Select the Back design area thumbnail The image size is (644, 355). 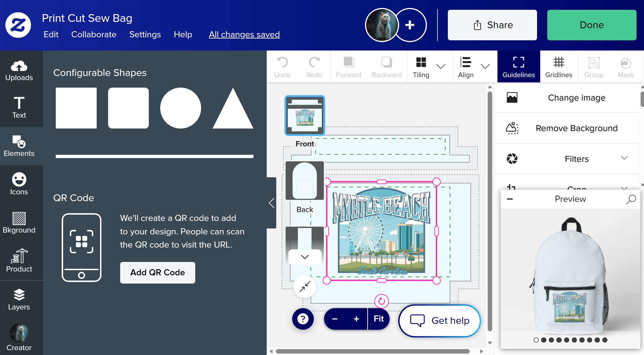(x=304, y=180)
